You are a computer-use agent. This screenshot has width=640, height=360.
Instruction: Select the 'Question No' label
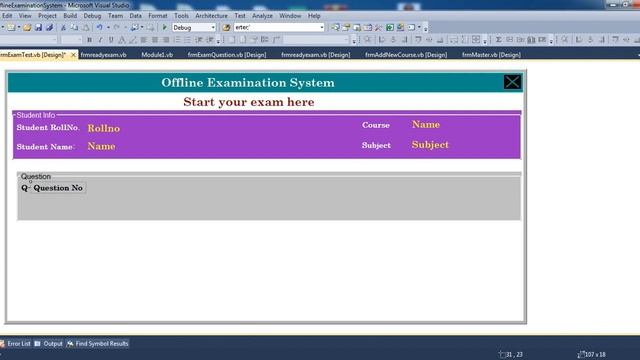coord(58,188)
